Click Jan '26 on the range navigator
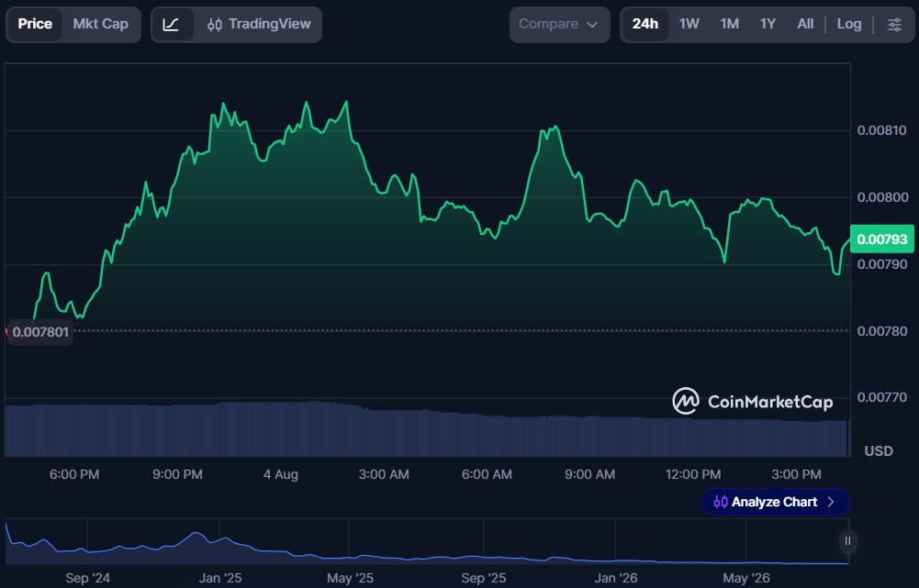The image size is (919, 588). [616, 579]
